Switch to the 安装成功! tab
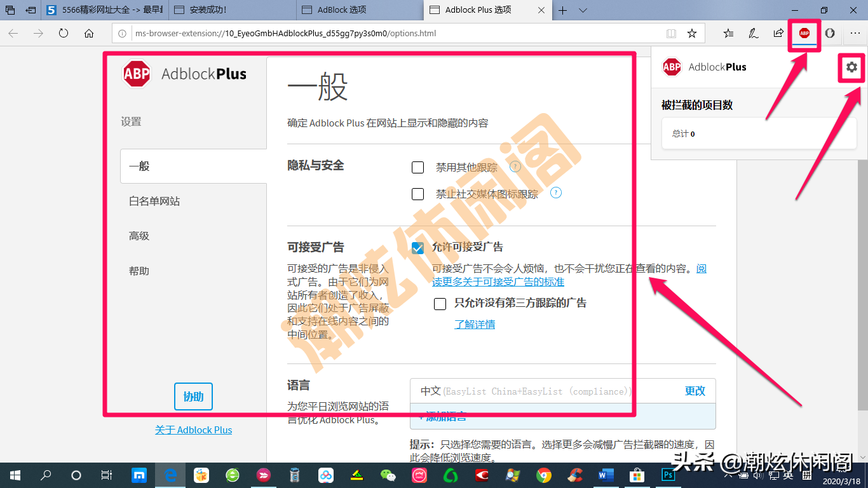The image size is (868, 488). coord(233,10)
